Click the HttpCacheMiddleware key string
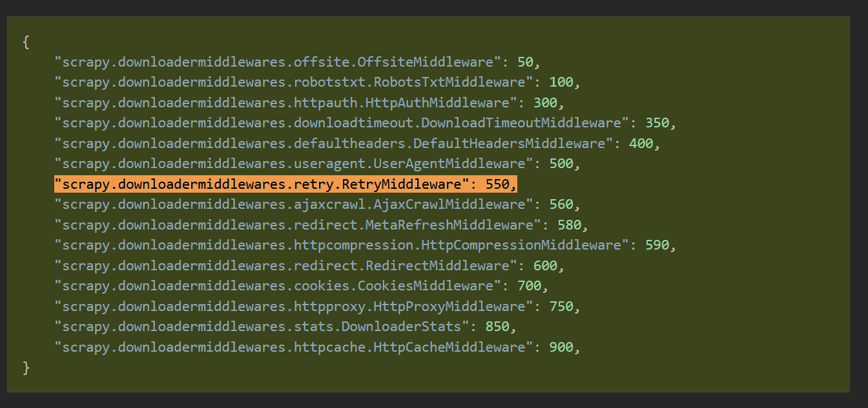868x408 pixels. [294, 347]
